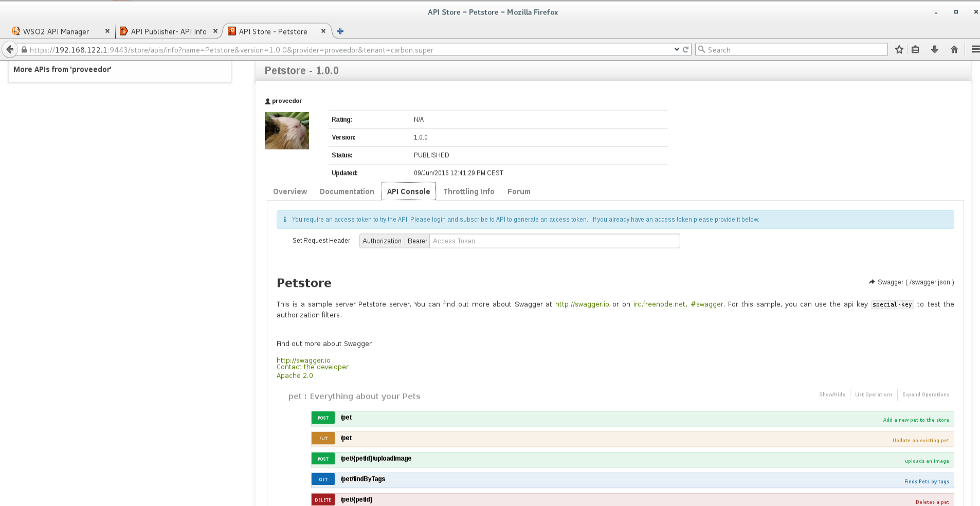Click List Operations for the pet section
The height and width of the screenshot is (506, 980).
874,395
